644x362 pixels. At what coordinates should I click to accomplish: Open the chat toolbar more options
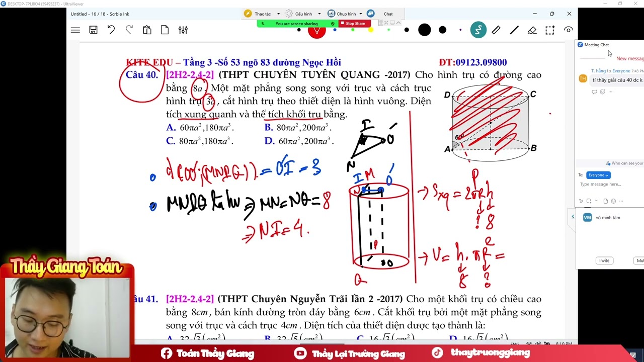point(621,201)
